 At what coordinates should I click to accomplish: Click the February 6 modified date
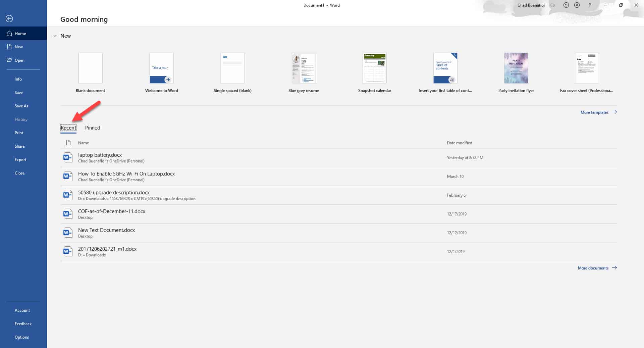pos(456,195)
